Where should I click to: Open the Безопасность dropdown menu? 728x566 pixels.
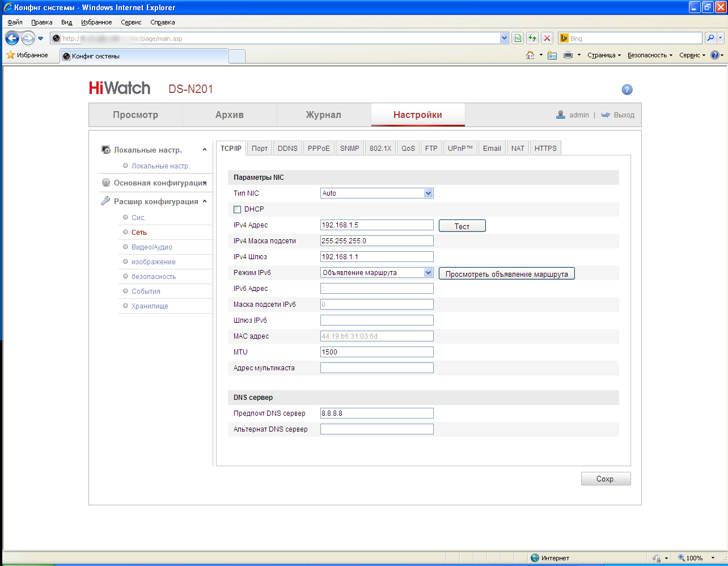(x=650, y=55)
